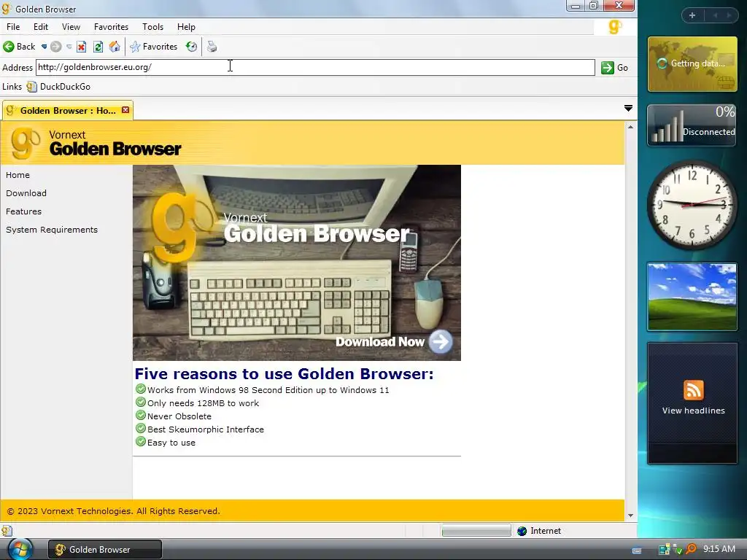Open the View menu
Screen dimensions: 747x560
click(x=71, y=27)
